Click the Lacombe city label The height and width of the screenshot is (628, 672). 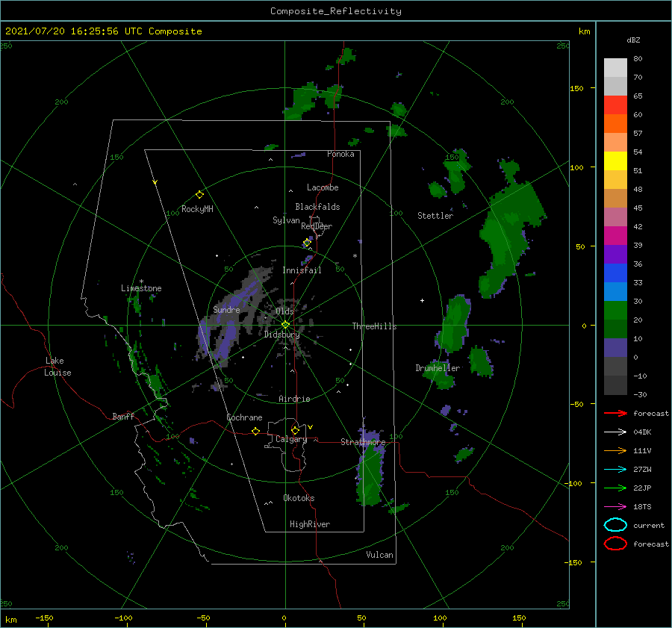(323, 187)
